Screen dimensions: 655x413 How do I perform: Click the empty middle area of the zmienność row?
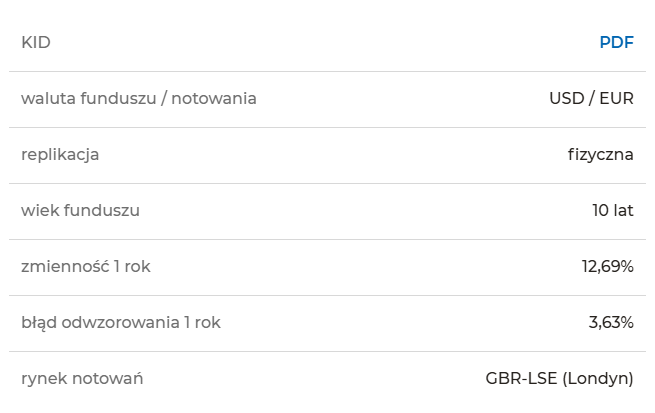click(x=366, y=266)
